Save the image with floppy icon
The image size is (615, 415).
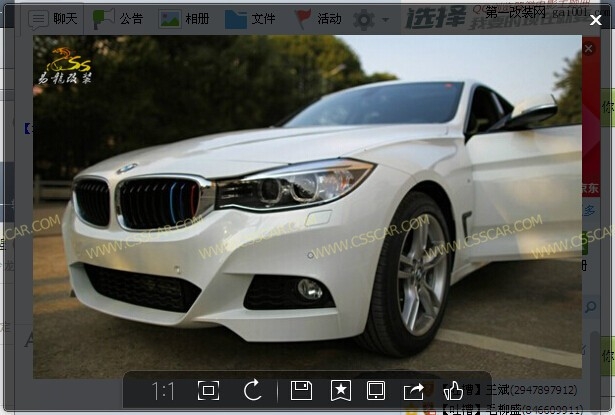pyautogui.click(x=301, y=390)
